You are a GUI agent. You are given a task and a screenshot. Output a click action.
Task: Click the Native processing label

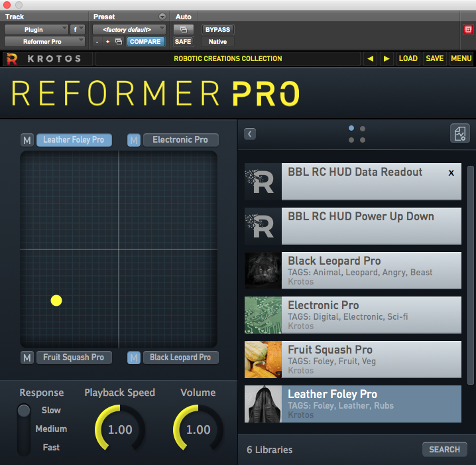click(x=217, y=42)
